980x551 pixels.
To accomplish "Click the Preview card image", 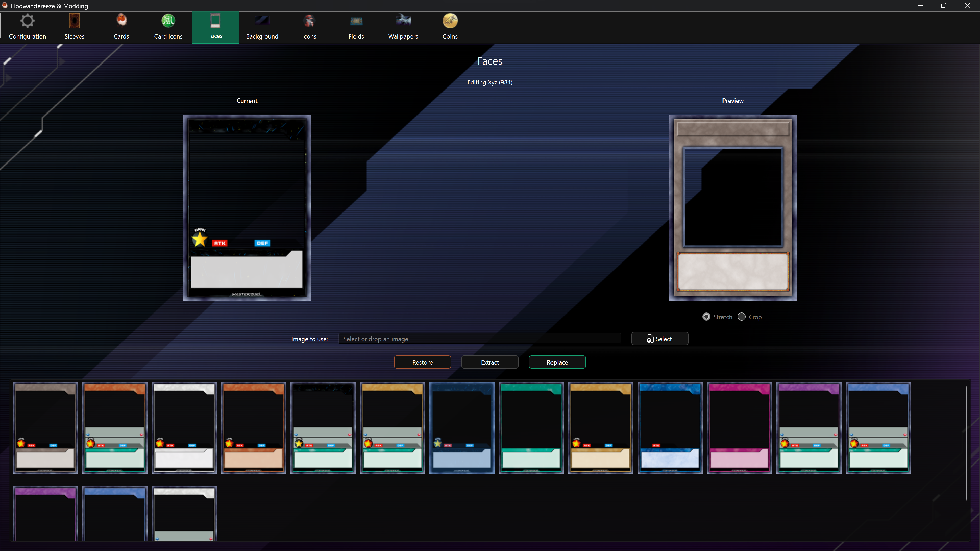I will click(733, 208).
